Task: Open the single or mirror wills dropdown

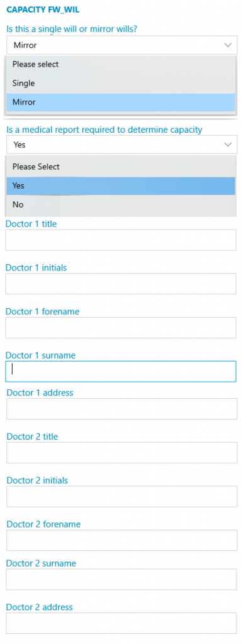Action: [121, 45]
